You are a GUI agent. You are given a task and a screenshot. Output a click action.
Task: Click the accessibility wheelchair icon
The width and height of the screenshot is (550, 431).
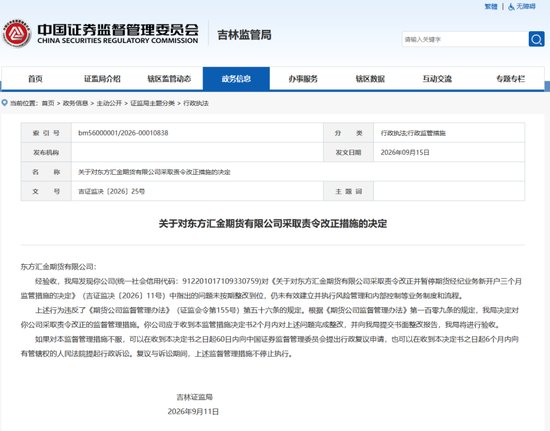(511, 7)
